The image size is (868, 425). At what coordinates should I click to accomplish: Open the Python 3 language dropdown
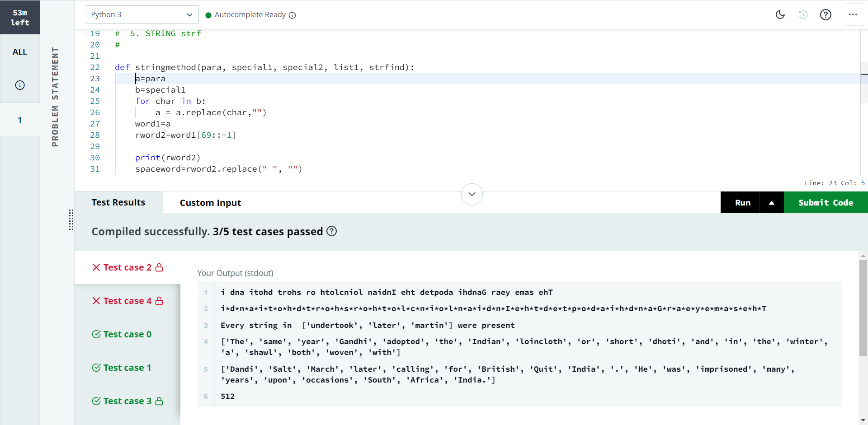click(x=142, y=14)
